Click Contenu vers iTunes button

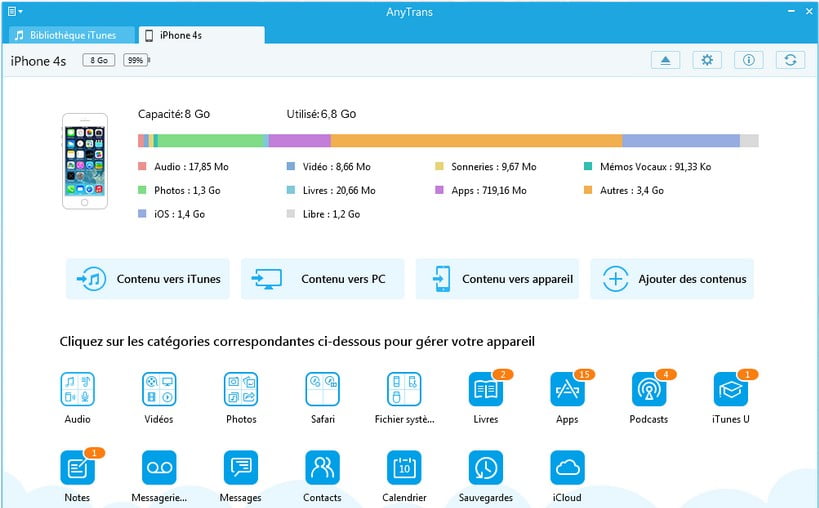tap(148, 279)
